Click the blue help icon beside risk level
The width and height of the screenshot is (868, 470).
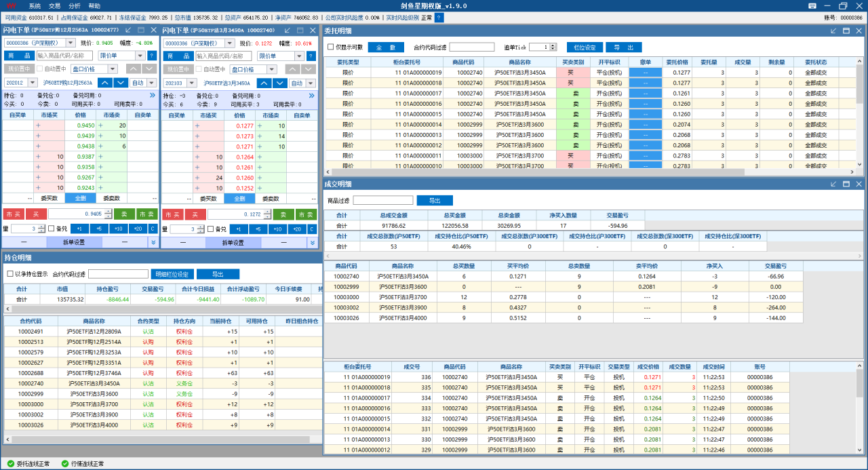(x=439, y=18)
